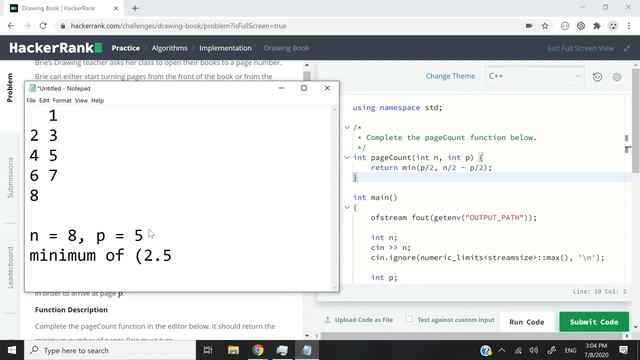Image resolution: width=640 pixels, height=360 pixels.
Task: Click the ENG language indicator
Action: [x=570, y=350]
